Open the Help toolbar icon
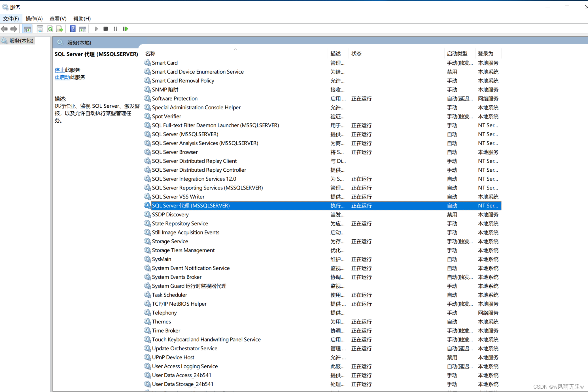 [x=73, y=29]
